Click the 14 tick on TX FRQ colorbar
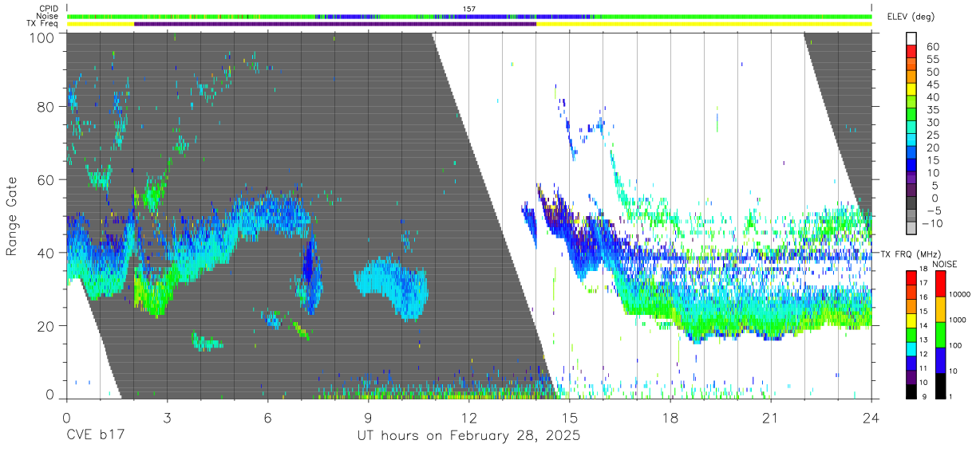The width and height of the screenshot is (980, 452). point(923,325)
